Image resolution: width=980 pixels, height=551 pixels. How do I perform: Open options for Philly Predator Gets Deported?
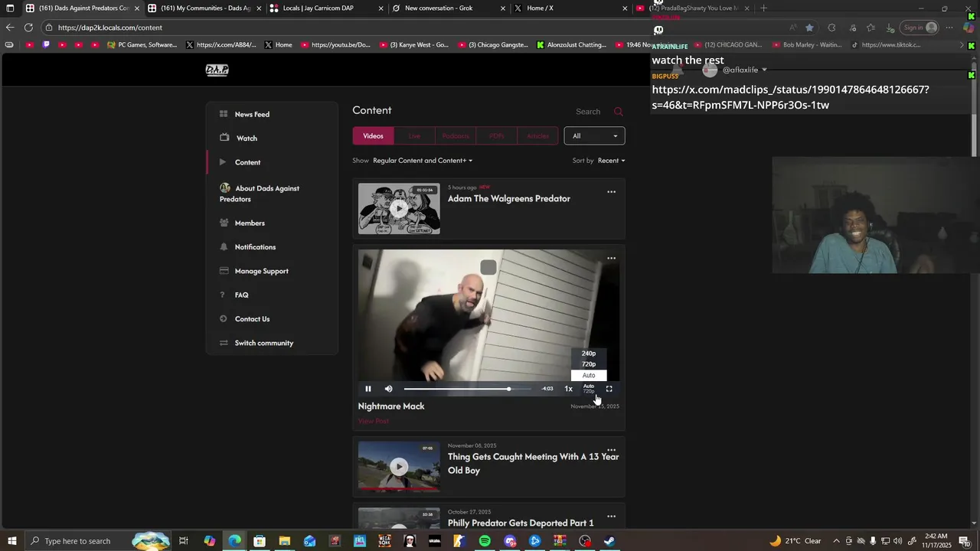(611, 517)
